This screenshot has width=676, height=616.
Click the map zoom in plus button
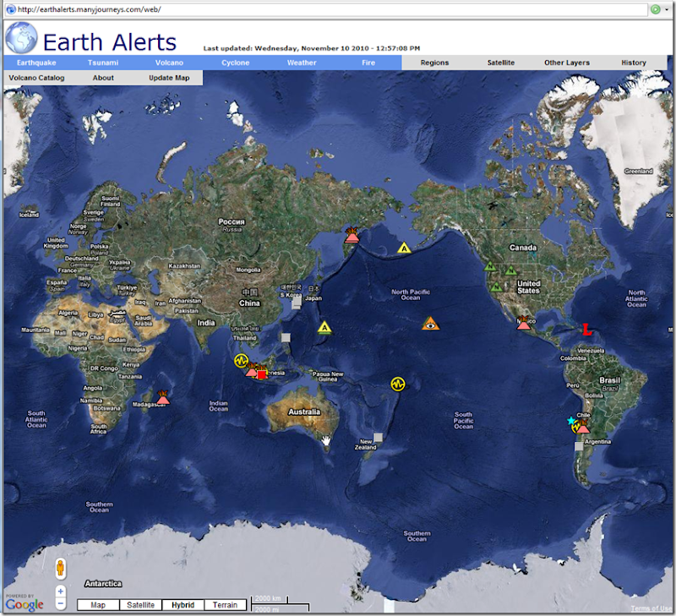coord(61,591)
